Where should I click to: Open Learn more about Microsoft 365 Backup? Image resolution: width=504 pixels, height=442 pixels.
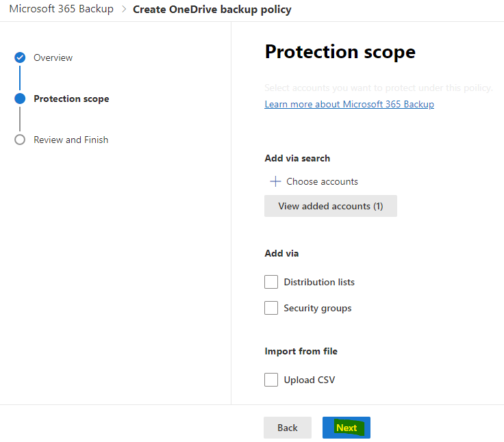(349, 105)
